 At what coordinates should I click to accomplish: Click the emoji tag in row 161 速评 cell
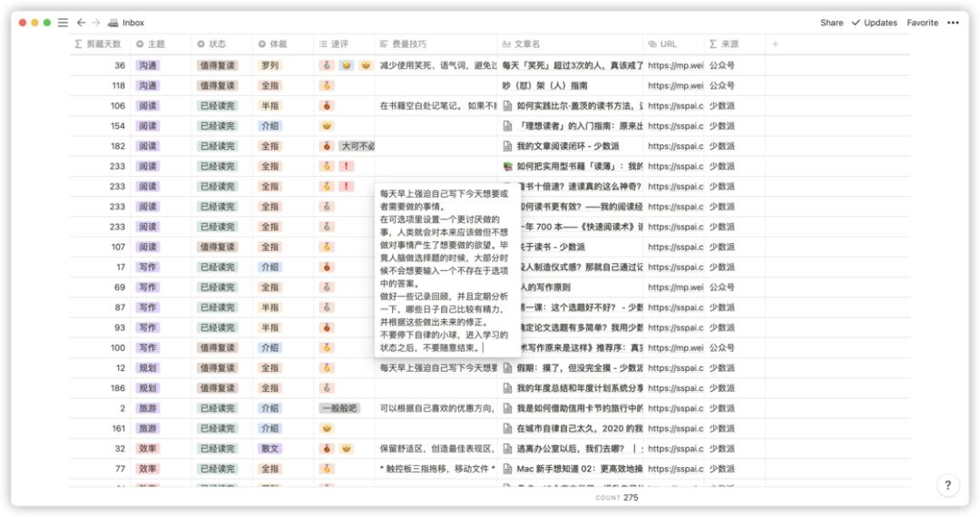327,428
